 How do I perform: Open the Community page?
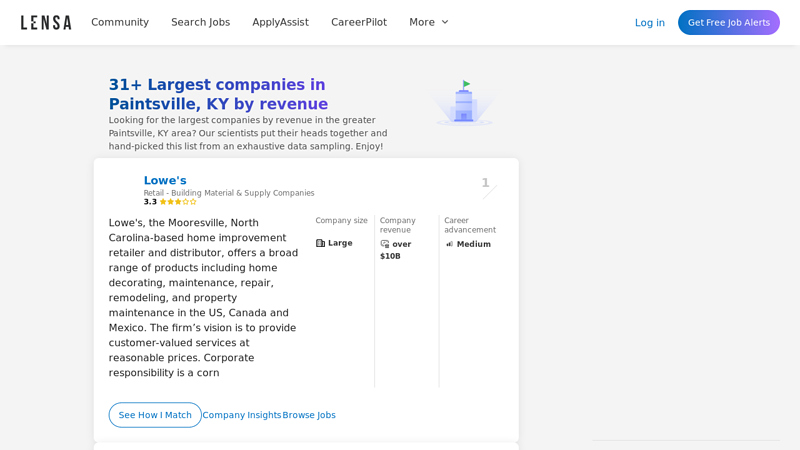(x=120, y=22)
